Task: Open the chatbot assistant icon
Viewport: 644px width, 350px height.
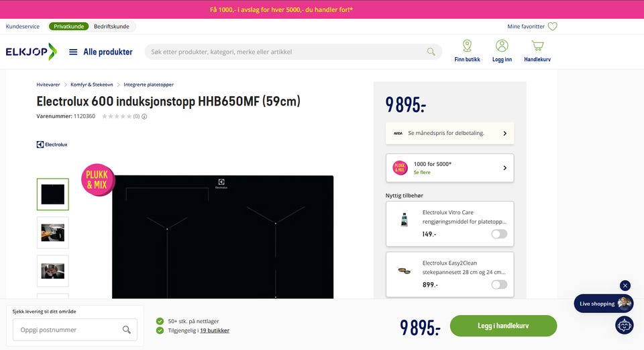Action: tap(625, 325)
